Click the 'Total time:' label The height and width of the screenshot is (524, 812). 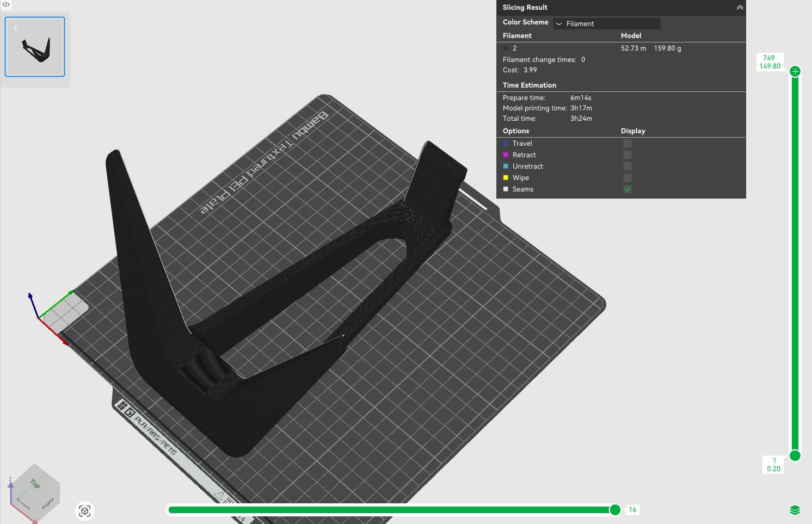click(519, 119)
